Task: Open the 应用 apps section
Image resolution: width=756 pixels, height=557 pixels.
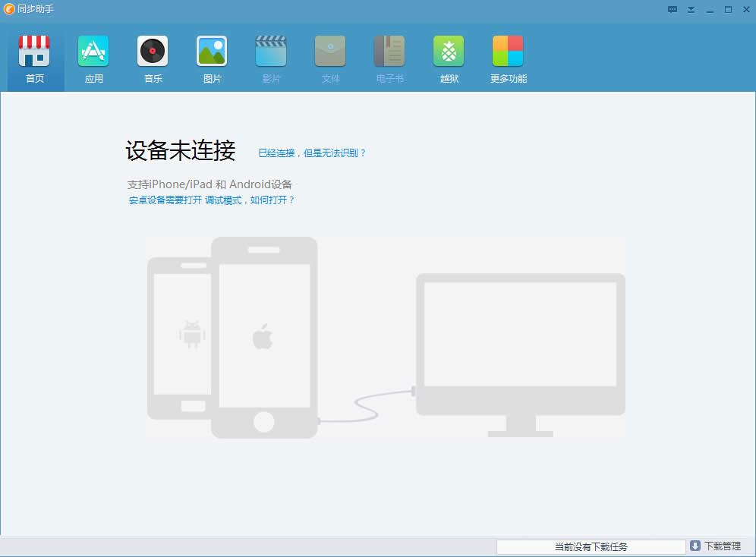Action: (93, 60)
